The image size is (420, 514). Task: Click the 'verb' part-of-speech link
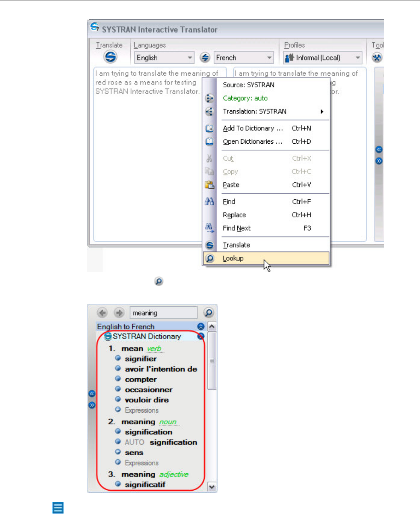[x=154, y=349]
